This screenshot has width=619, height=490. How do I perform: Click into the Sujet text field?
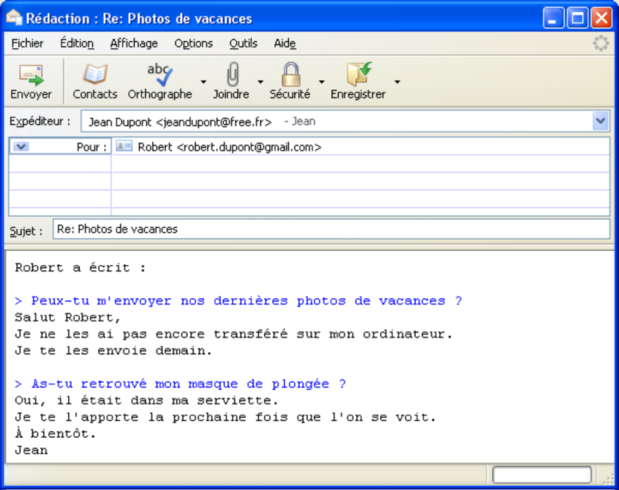tap(330, 229)
